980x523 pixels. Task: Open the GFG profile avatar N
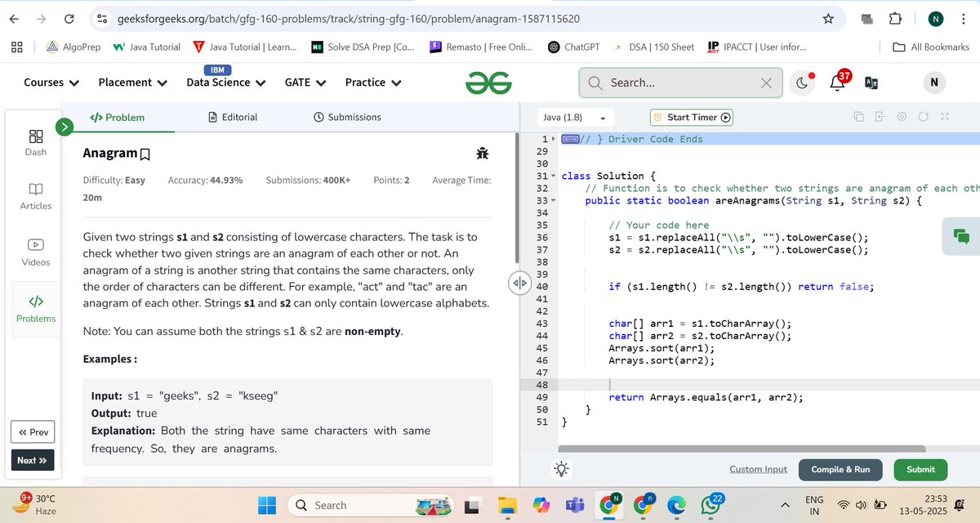click(x=934, y=83)
